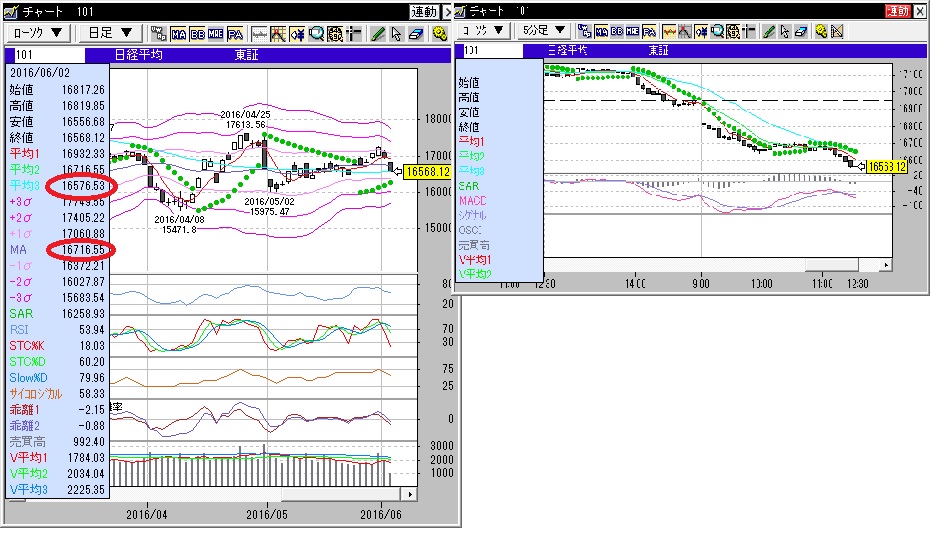Click the arrow pointer tool in left chart
933x533 pixels.
click(396, 34)
